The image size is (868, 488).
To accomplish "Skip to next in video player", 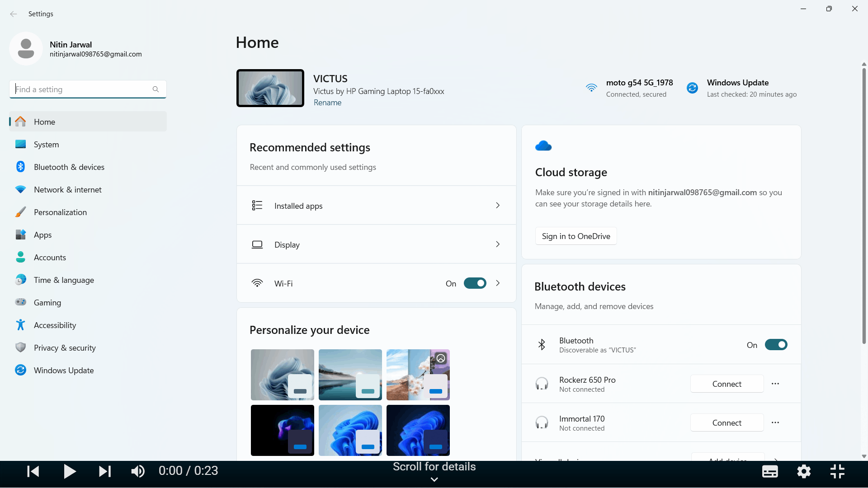I will pyautogui.click(x=104, y=471).
